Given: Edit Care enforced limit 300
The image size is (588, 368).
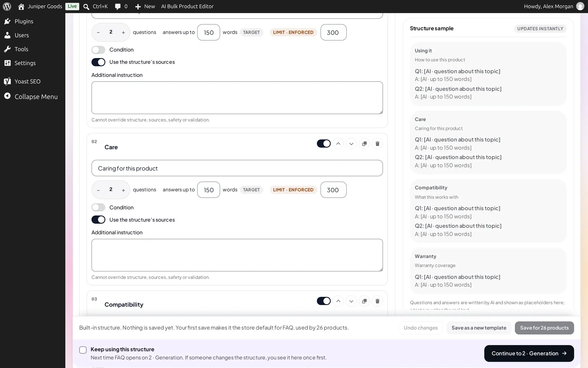Looking at the screenshot, I should [333, 190].
